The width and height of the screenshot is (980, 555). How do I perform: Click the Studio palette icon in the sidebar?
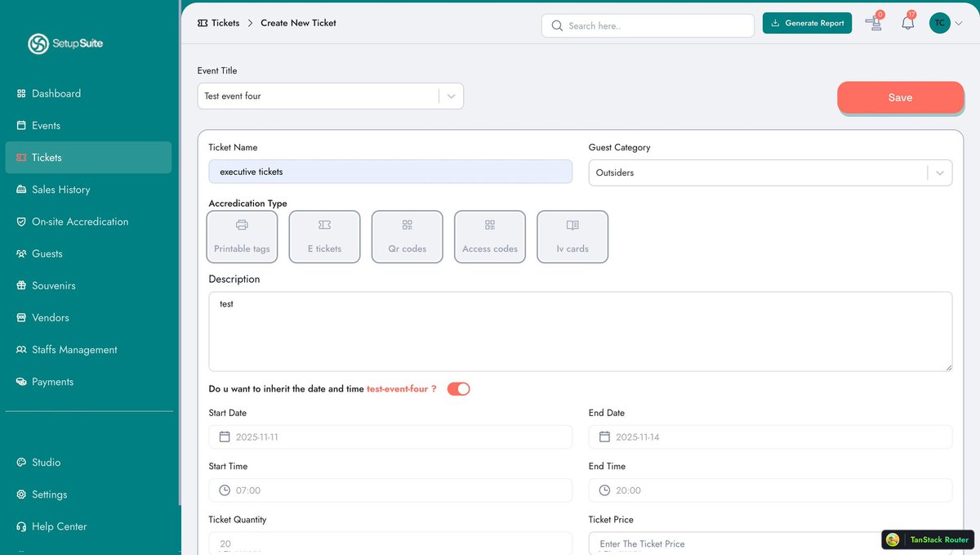(21, 463)
